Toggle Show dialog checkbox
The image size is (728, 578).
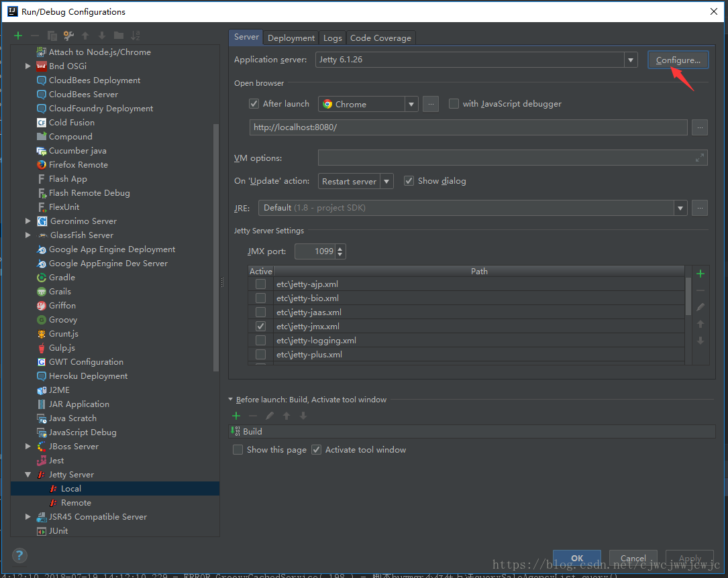pyautogui.click(x=409, y=181)
